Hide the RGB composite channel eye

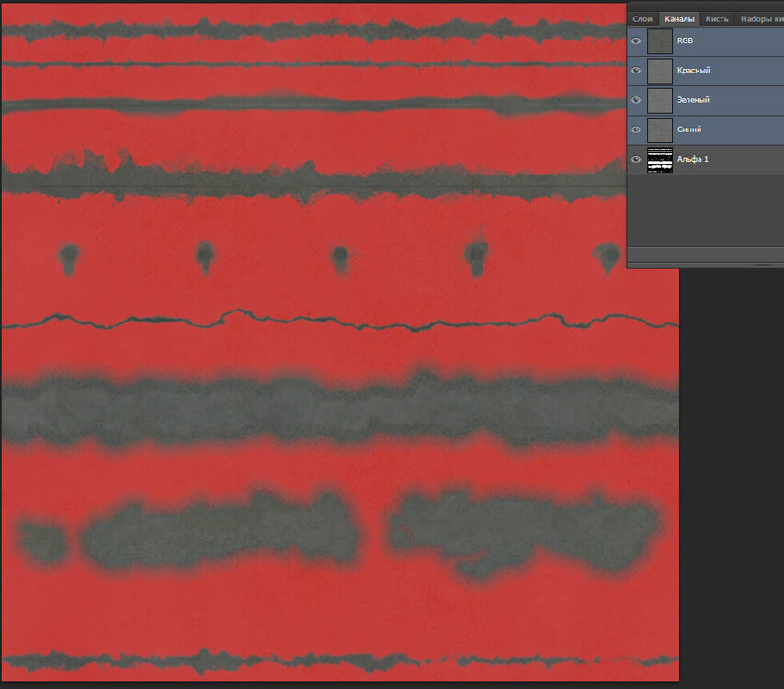tap(636, 40)
